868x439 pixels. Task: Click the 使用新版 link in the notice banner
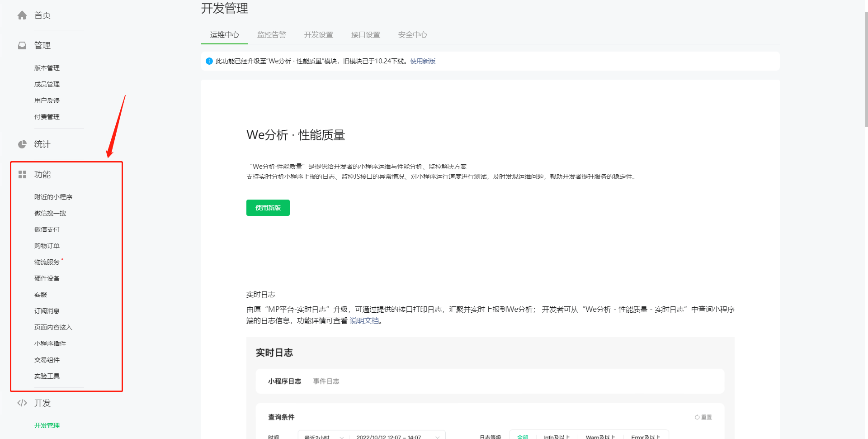pos(423,61)
